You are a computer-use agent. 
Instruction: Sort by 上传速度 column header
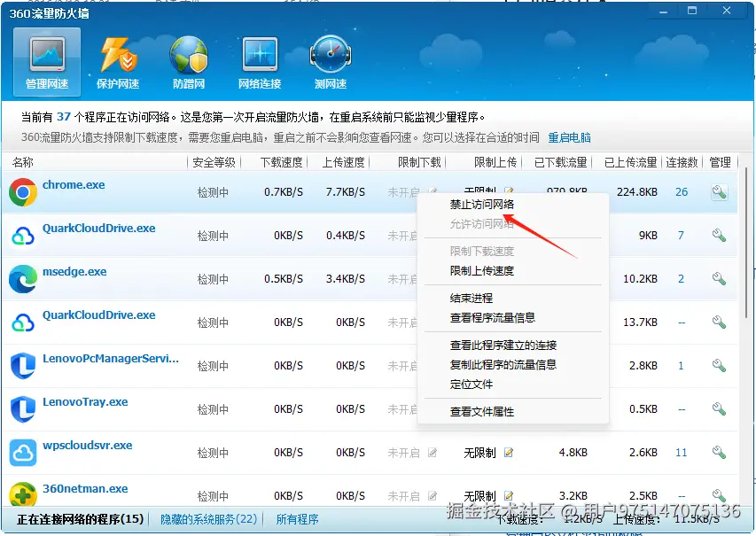click(343, 162)
